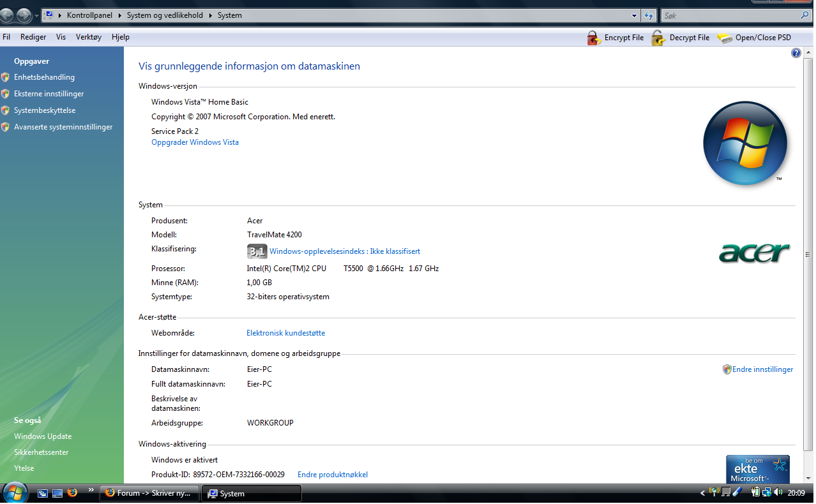Click the Forward navigation arrow button

coord(24,15)
